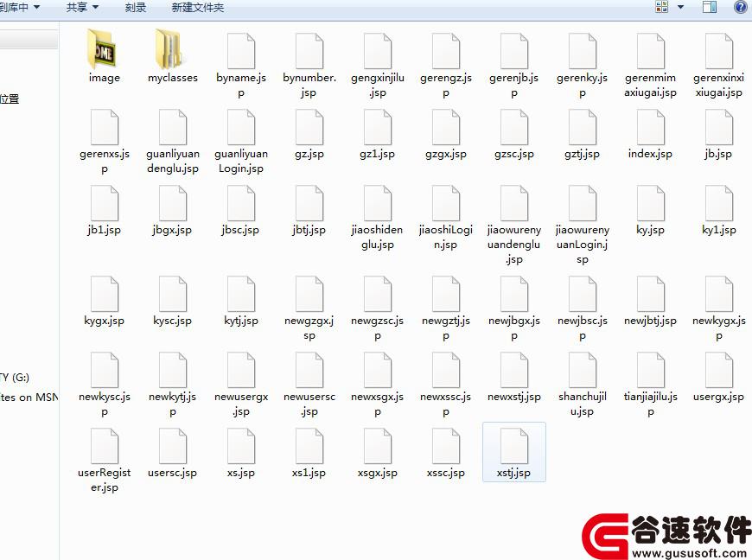Select the byname.jsp file icon

(x=241, y=51)
